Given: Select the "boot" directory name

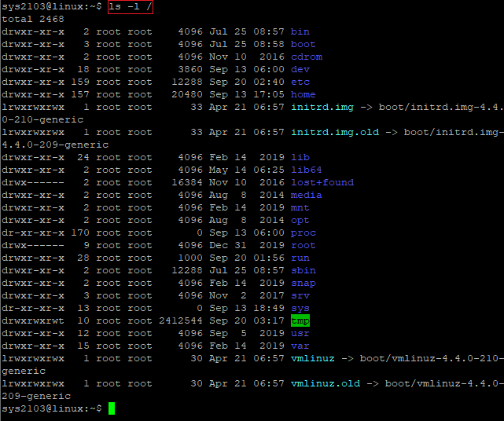Looking at the screenshot, I should pyautogui.click(x=303, y=44).
